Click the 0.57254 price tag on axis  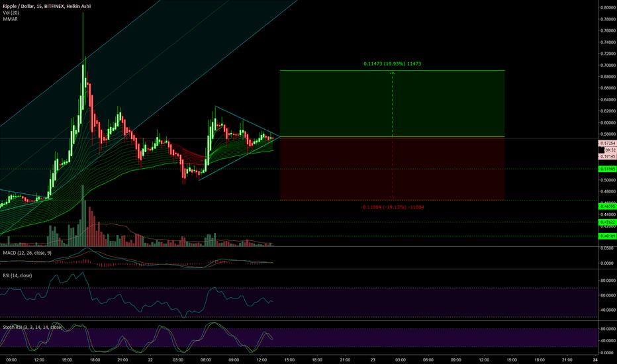(x=607, y=144)
